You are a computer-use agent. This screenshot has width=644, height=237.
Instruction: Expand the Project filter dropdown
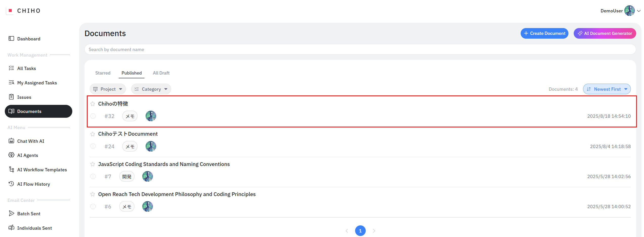(108, 89)
